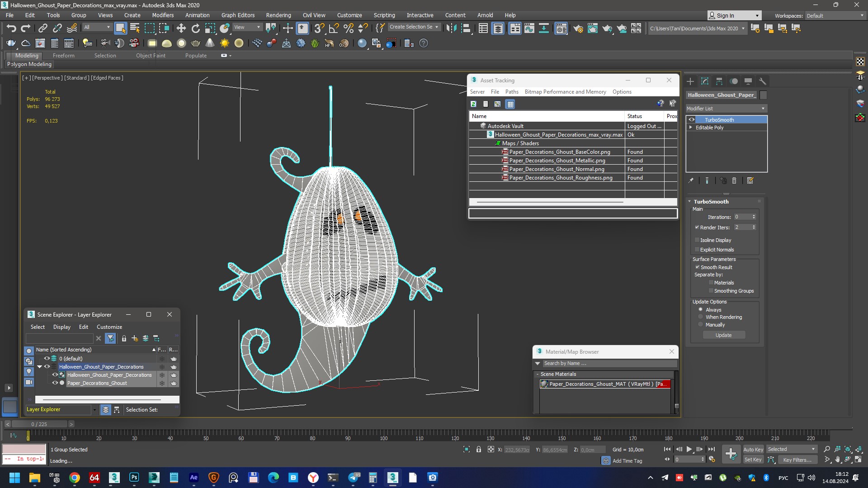The image size is (868, 488).
Task: Toggle Percent Snap icon
Action: (x=348, y=28)
